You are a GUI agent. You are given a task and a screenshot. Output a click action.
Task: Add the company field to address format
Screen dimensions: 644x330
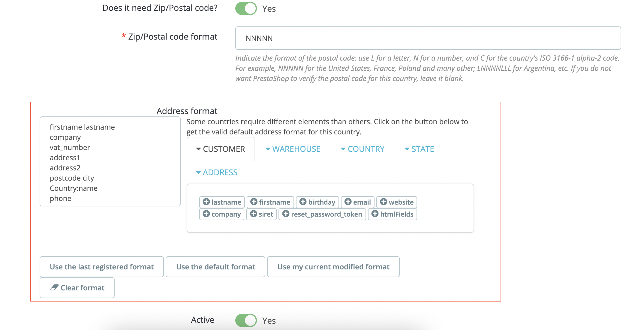[221, 214]
